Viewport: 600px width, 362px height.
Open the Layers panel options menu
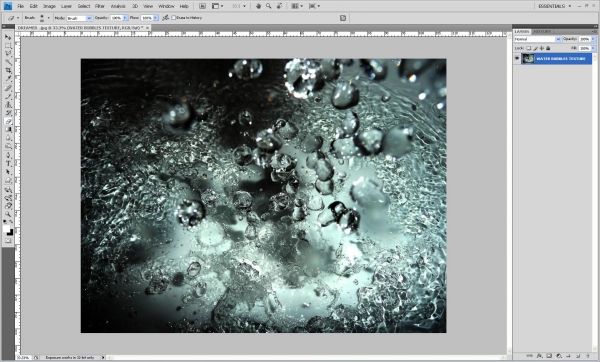pos(594,31)
